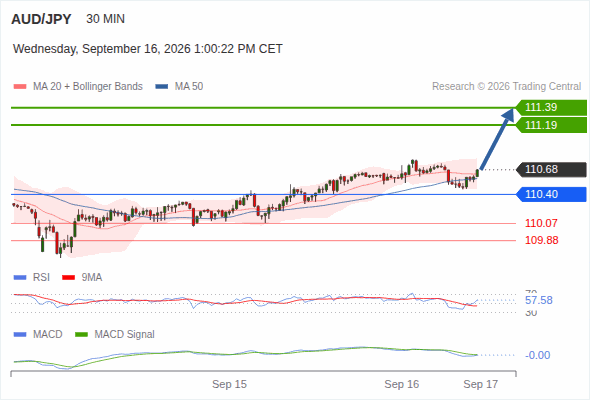Click the MACD legend blue swatch
590x400 pixels.
coord(20,334)
